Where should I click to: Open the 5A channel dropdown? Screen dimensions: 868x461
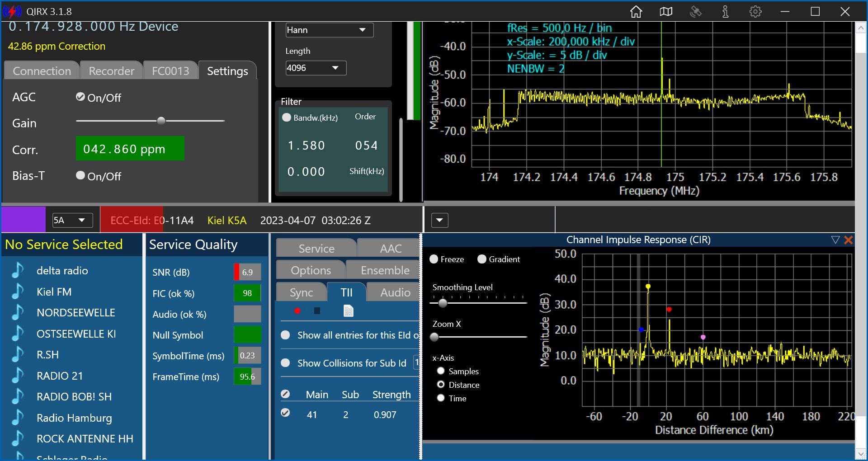pyautogui.click(x=72, y=221)
